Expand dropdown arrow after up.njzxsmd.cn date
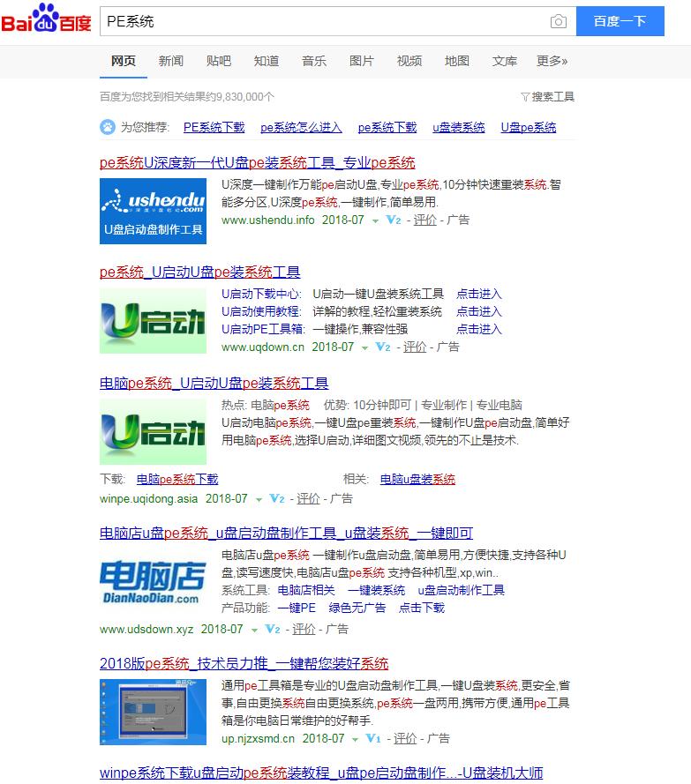Viewport: 691px width, 784px height. 355,739
